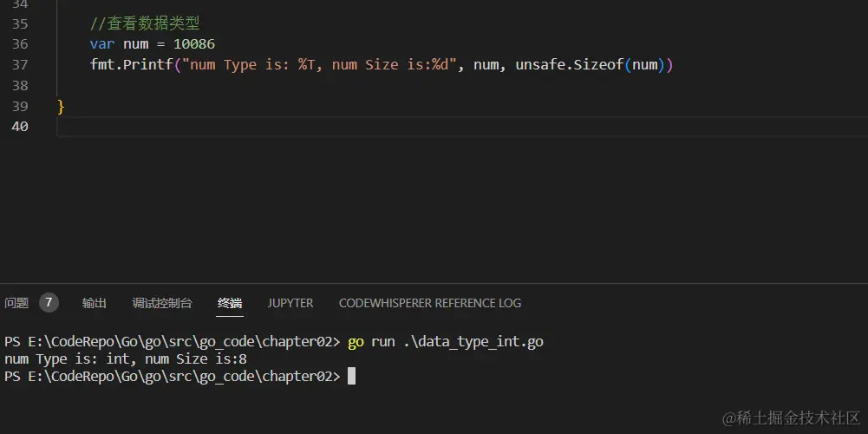Click line number 40 in gutter
The height and width of the screenshot is (434, 868).
[x=19, y=127]
